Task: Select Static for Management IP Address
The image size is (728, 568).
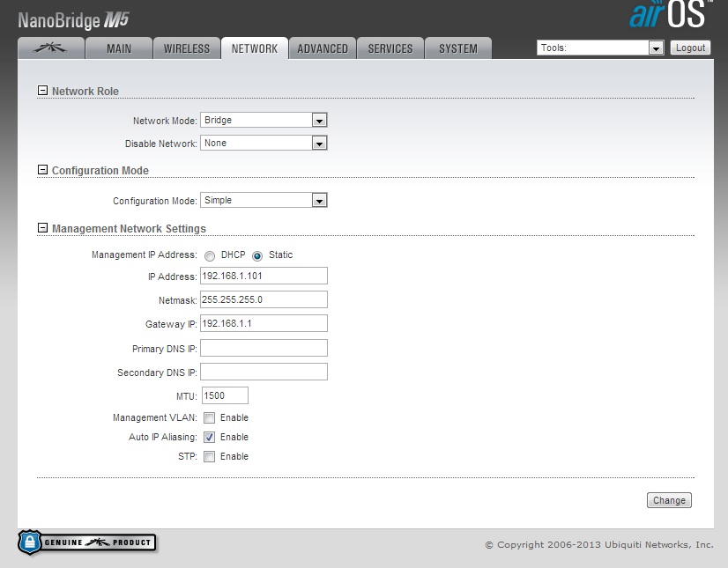Action: pyautogui.click(x=257, y=255)
